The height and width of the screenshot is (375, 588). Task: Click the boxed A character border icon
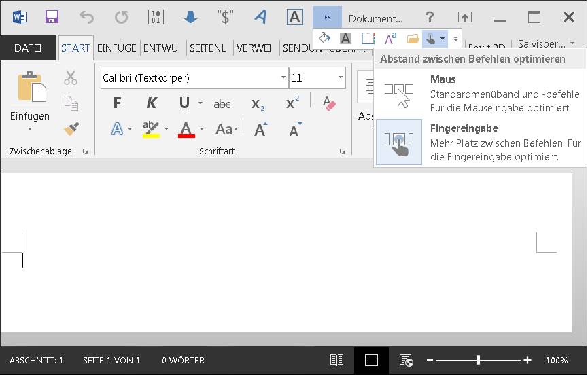click(x=295, y=17)
